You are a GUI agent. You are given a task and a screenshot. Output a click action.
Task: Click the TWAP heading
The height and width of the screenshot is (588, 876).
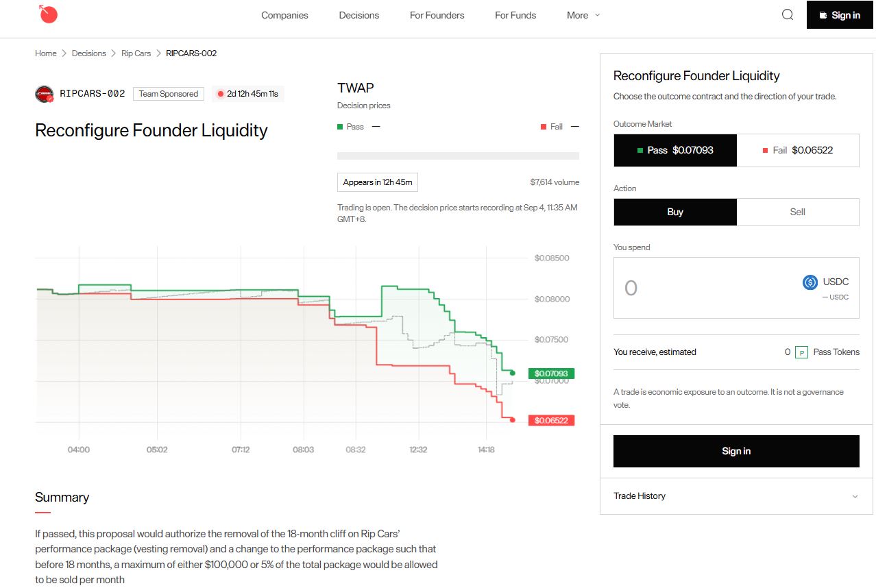tap(356, 88)
